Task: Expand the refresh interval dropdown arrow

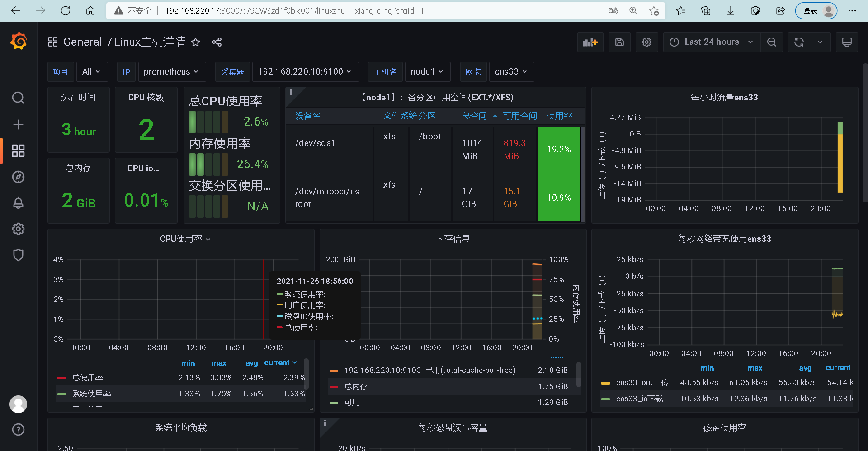Action: click(820, 42)
